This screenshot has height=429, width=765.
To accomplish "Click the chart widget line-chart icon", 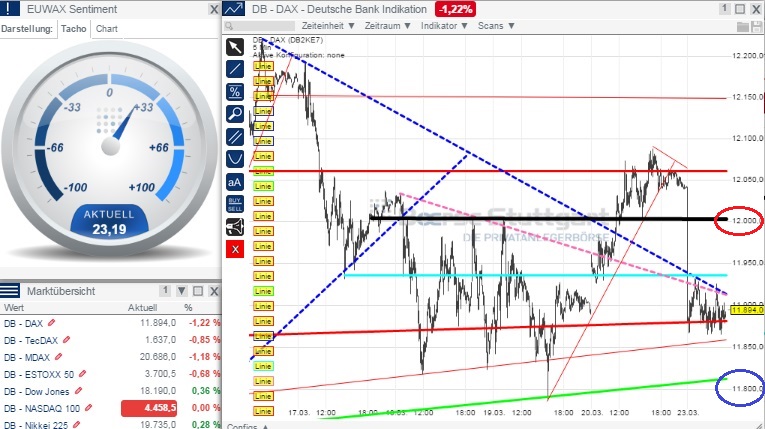I will click(x=234, y=9).
